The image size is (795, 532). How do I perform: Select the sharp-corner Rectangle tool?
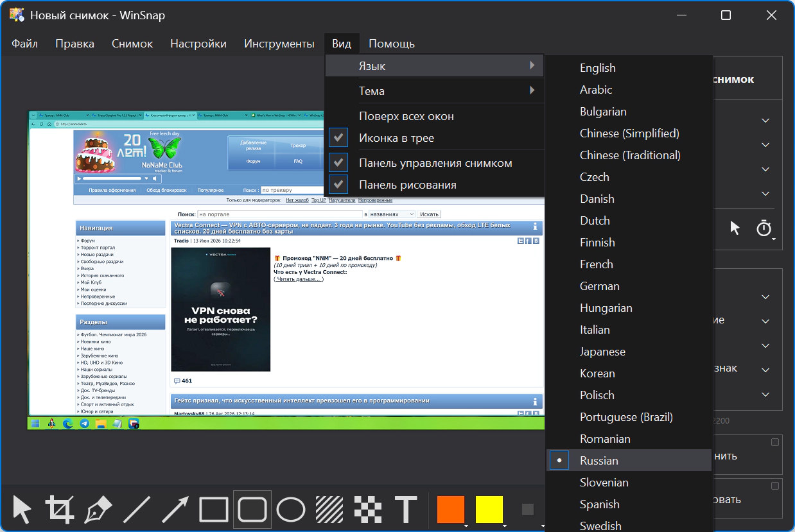coord(214,510)
